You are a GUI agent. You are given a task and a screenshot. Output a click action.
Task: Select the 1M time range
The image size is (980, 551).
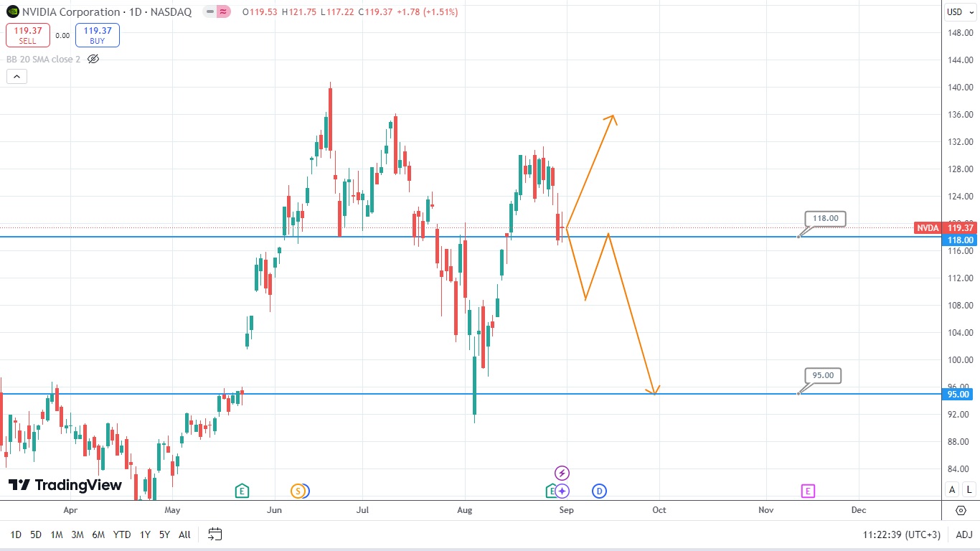click(57, 534)
